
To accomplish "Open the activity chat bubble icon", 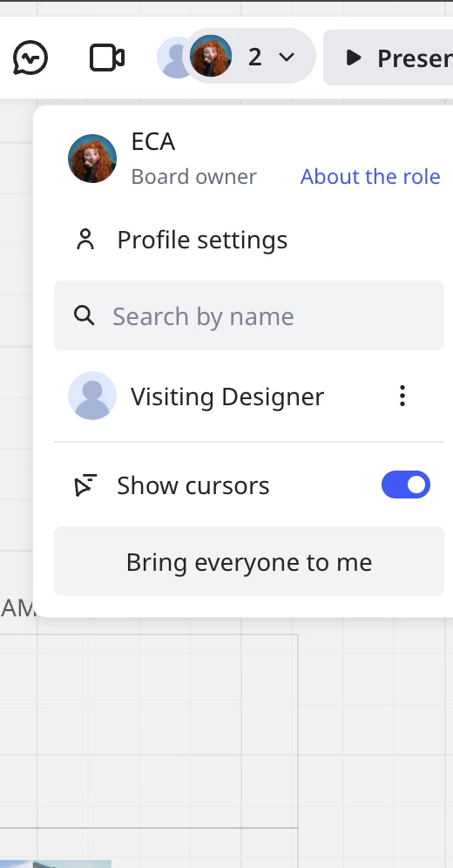I will pyautogui.click(x=30, y=58).
